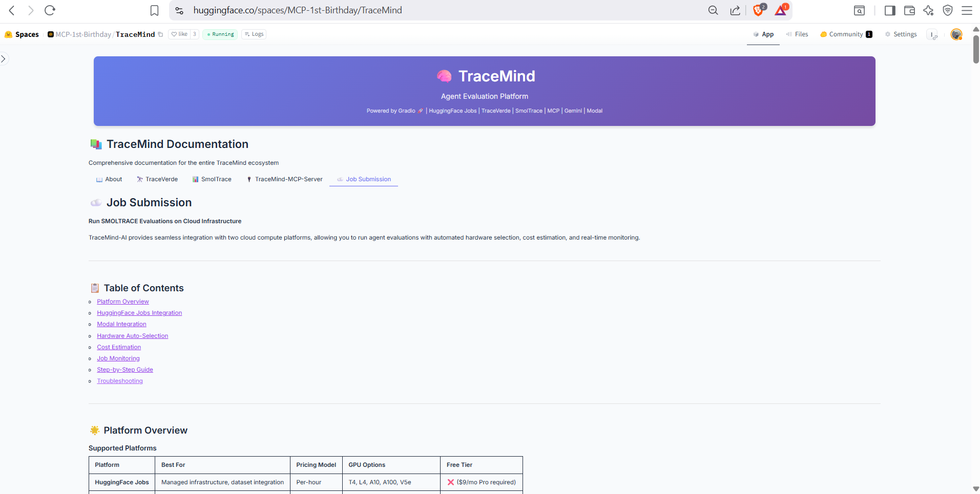Bookmark this page
The width and height of the screenshot is (980, 494).
pyautogui.click(x=154, y=10)
